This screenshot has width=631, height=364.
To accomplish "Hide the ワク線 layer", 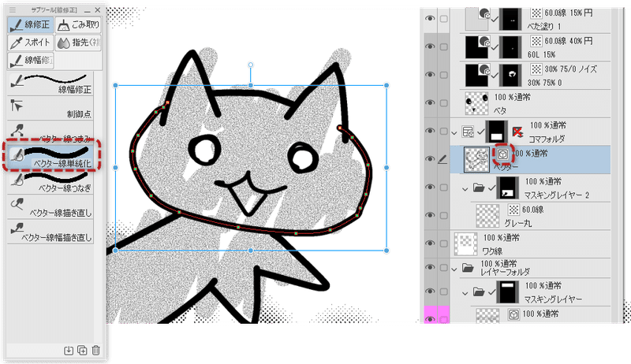I will [x=430, y=243].
